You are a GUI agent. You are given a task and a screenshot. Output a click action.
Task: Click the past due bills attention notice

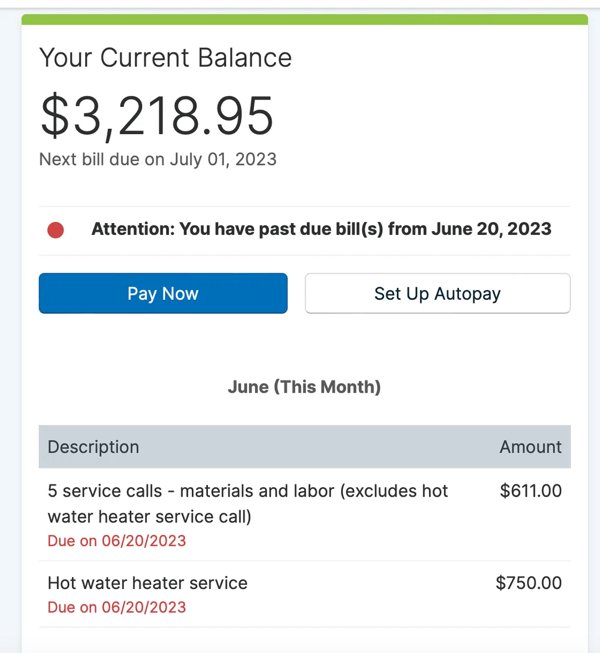point(321,229)
